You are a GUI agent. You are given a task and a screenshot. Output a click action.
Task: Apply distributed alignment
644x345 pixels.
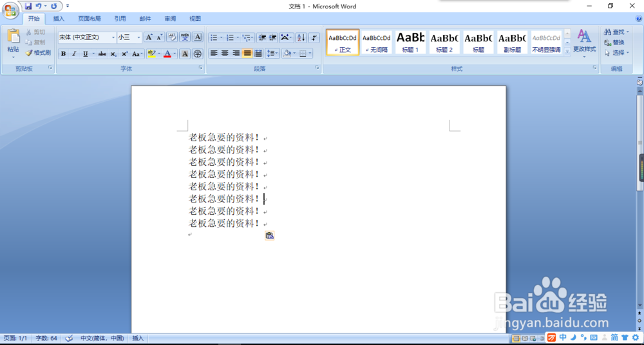pyautogui.click(x=258, y=53)
